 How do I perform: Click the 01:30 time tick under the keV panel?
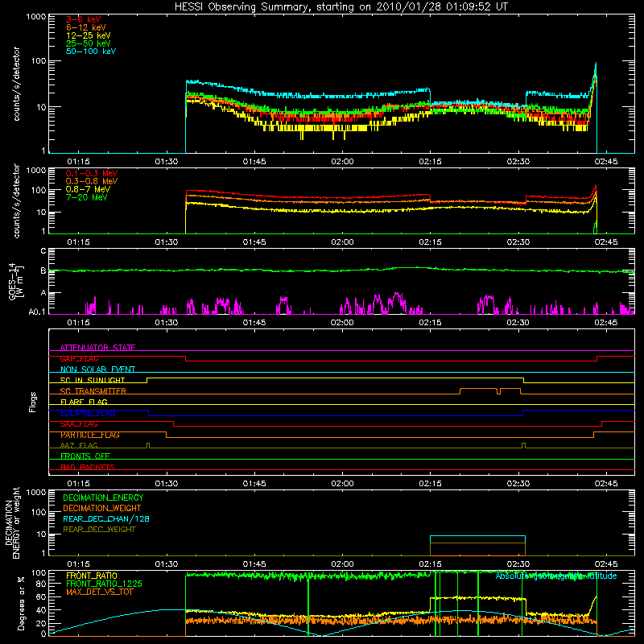coord(167,162)
